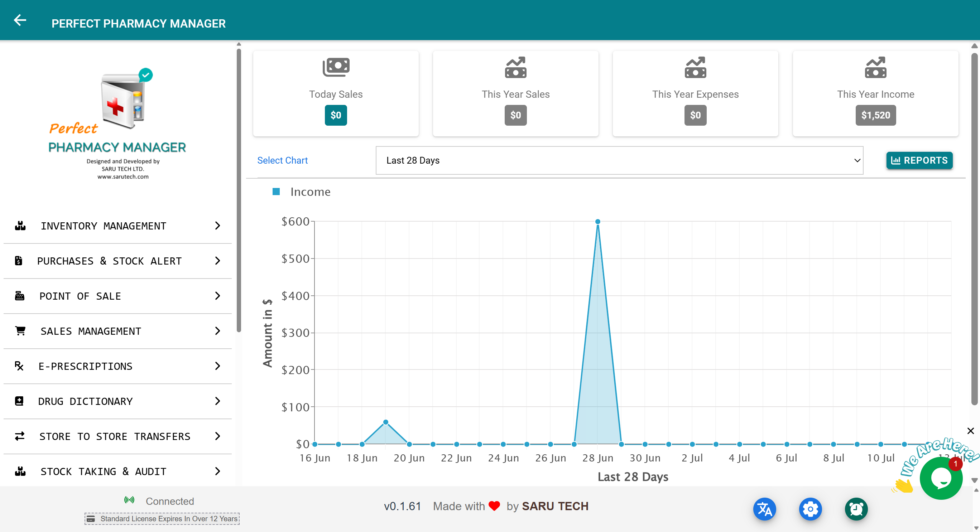
Task: Click the Today Sales label
Action: coord(336,94)
